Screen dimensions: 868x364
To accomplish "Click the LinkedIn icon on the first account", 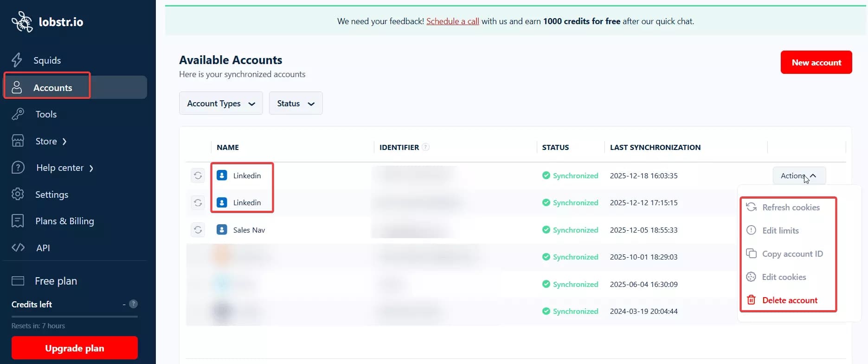I will point(221,175).
